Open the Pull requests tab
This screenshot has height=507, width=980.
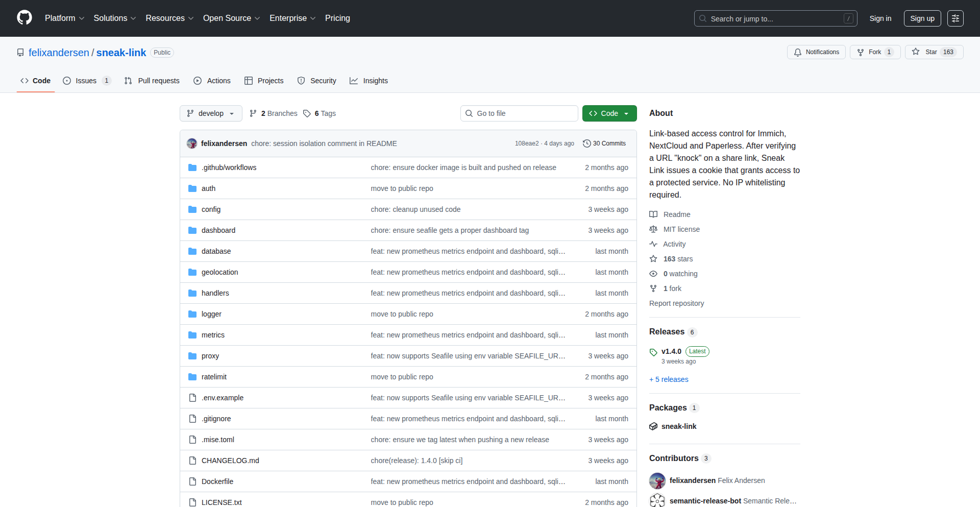click(152, 81)
